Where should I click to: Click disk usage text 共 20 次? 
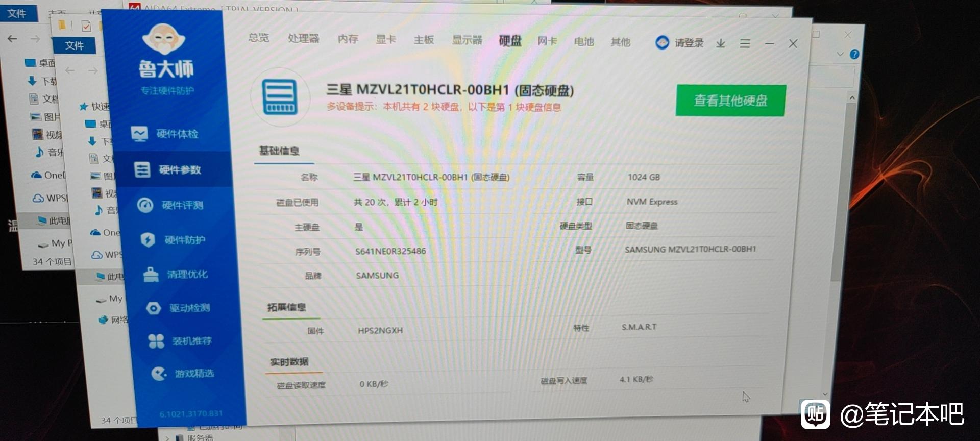pos(371,202)
